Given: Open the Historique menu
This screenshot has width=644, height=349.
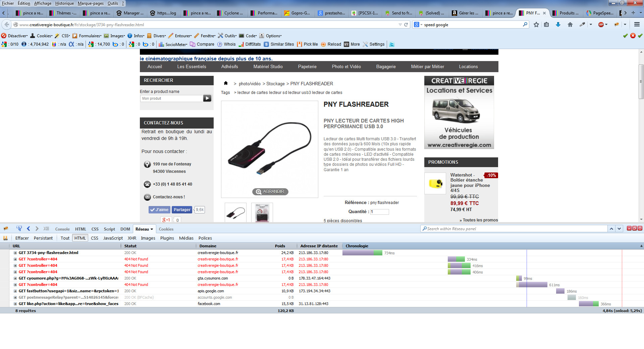Looking at the screenshot, I should 64,3.
